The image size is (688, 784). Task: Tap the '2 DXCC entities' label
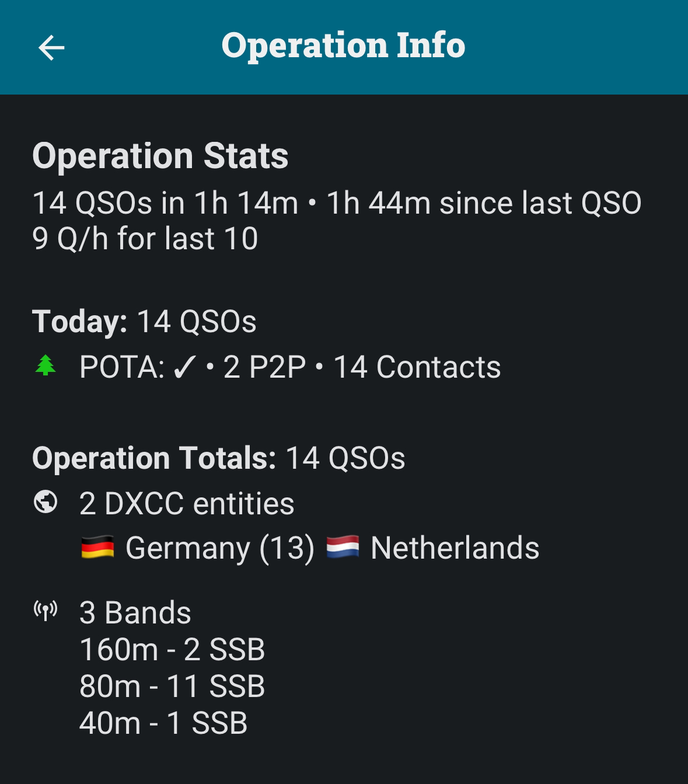click(x=187, y=503)
